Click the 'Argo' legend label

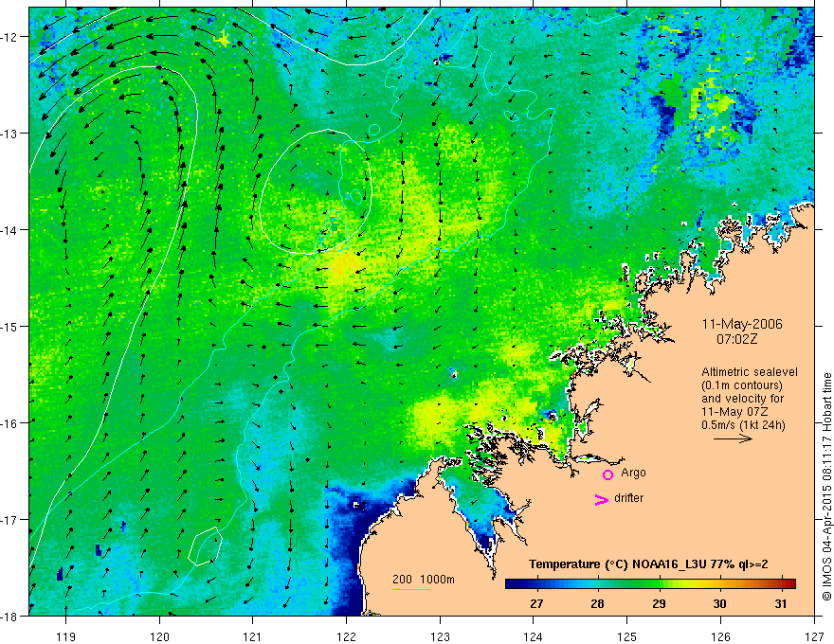pyautogui.click(x=633, y=473)
